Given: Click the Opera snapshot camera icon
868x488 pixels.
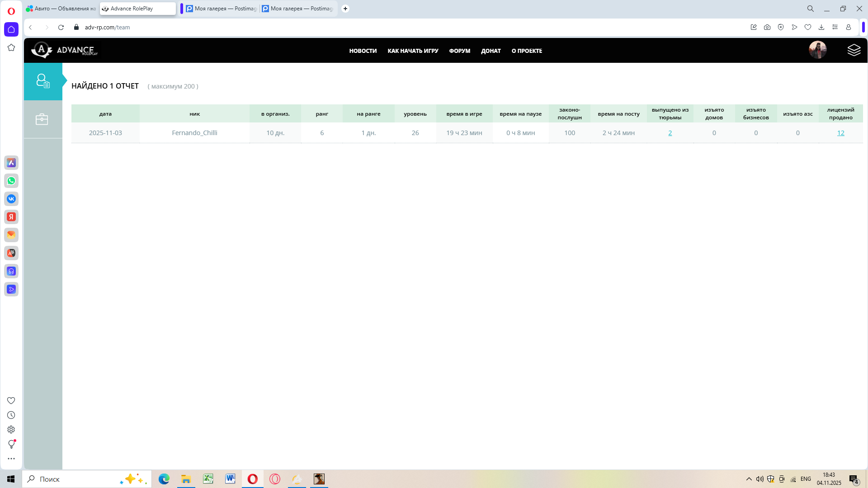Looking at the screenshot, I should point(767,27).
